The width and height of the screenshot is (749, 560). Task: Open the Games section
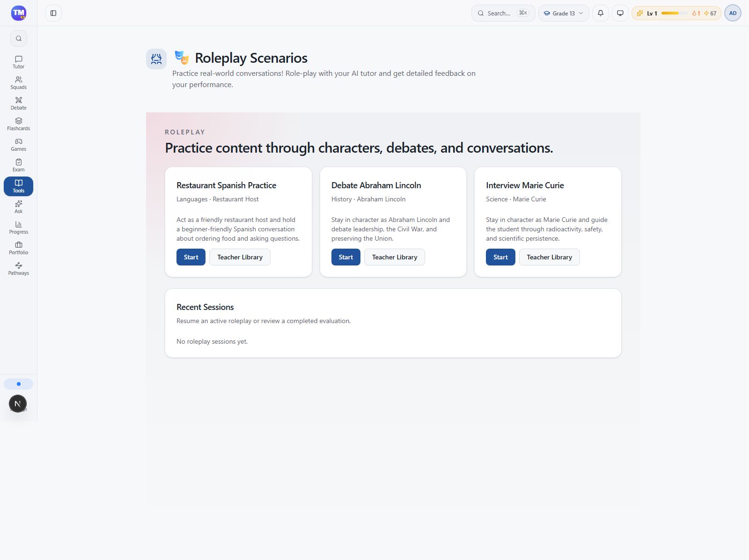pos(18,145)
